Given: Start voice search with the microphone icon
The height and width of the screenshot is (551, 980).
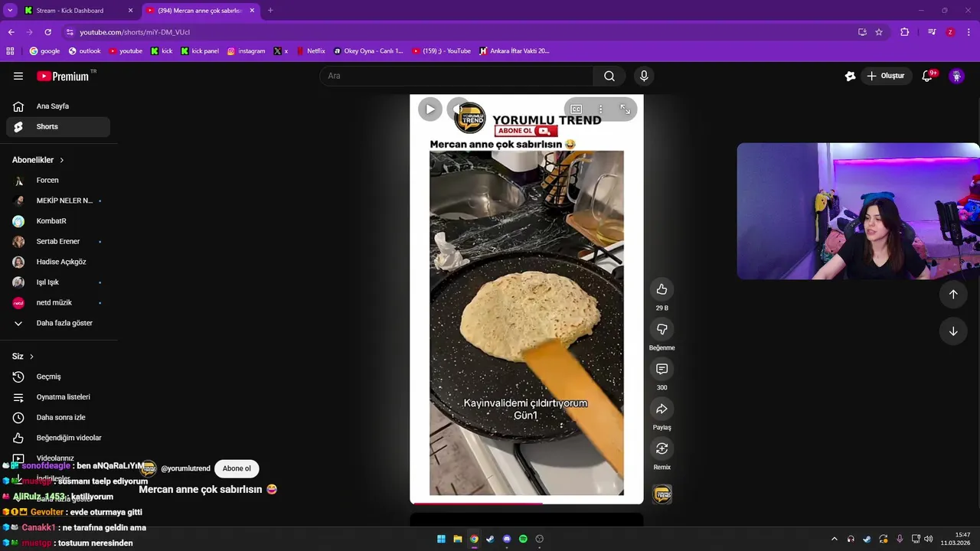Looking at the screenshot, I should tap(644, 76).
